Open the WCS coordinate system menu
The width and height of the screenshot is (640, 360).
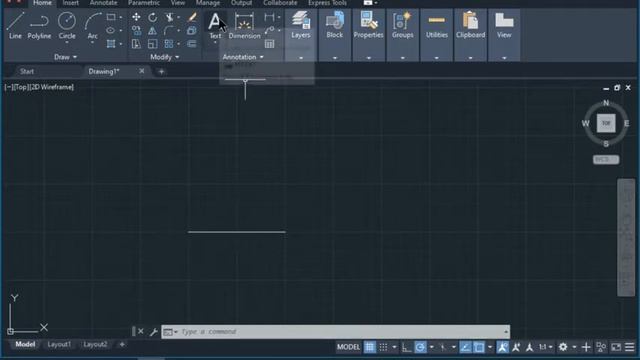coord(606,160)
